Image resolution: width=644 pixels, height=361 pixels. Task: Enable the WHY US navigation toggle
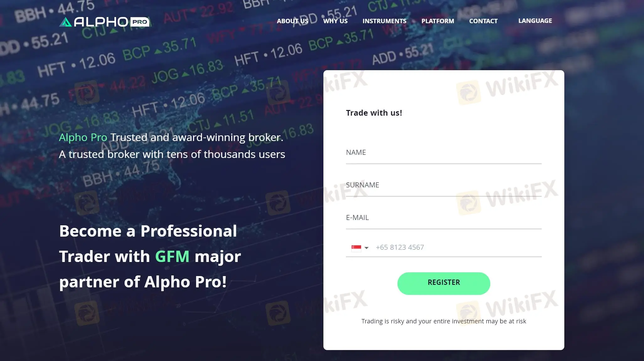click(x=335, y=21)
